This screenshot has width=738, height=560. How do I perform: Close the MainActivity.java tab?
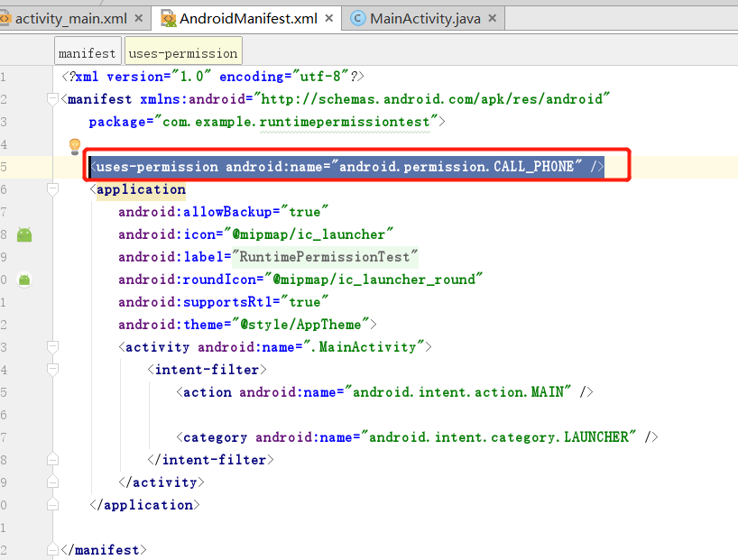point(493,18)
